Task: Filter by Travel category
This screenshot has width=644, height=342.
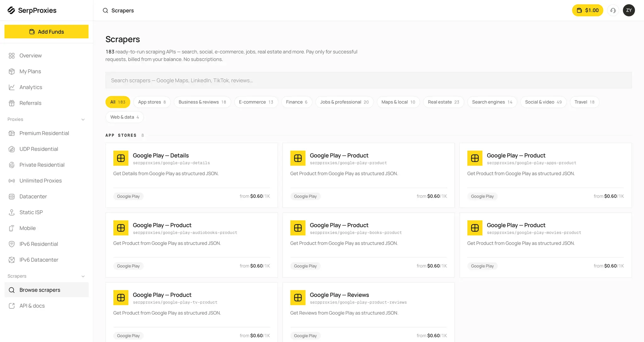Action: 584,102
